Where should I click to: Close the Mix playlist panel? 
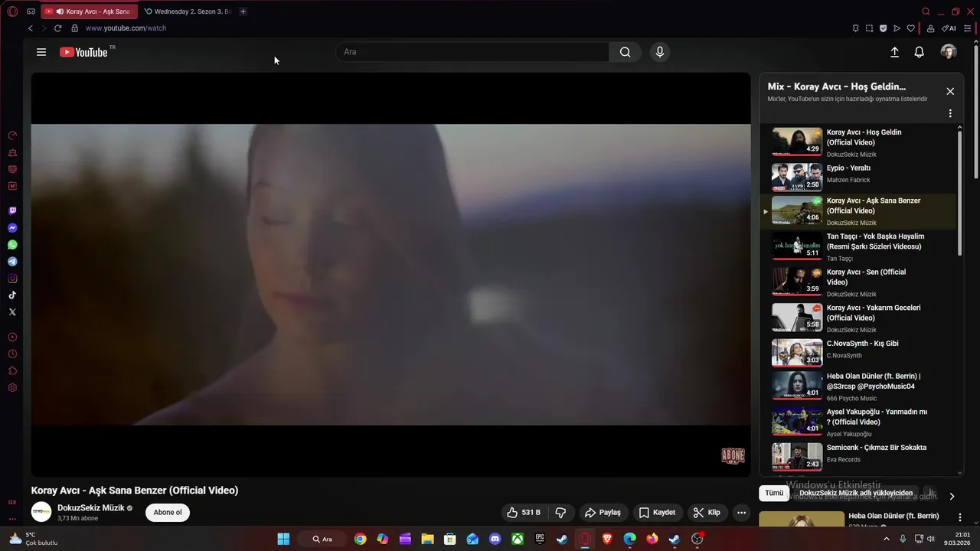tap(950, 91)
